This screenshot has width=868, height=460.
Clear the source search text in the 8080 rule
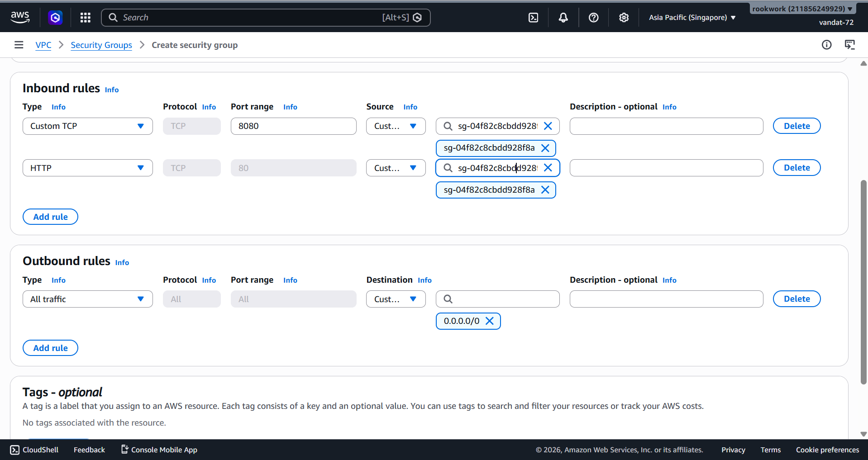[x=548, y=126]
